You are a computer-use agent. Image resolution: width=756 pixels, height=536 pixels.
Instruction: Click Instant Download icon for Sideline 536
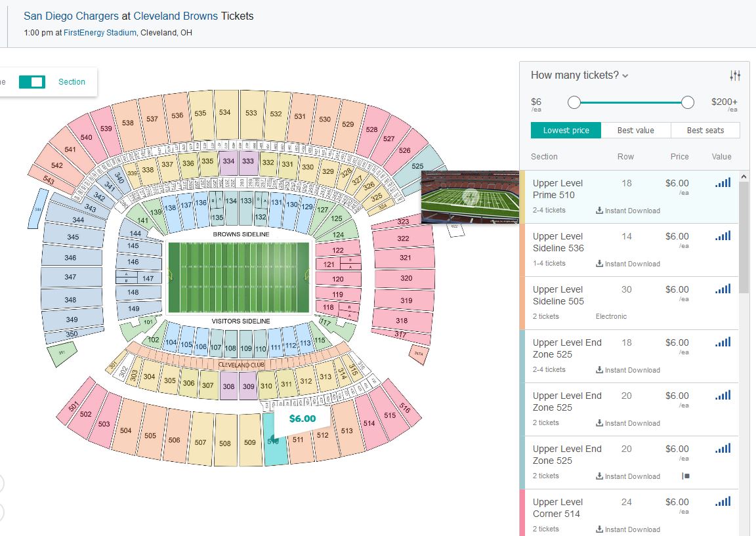(599, 263)
